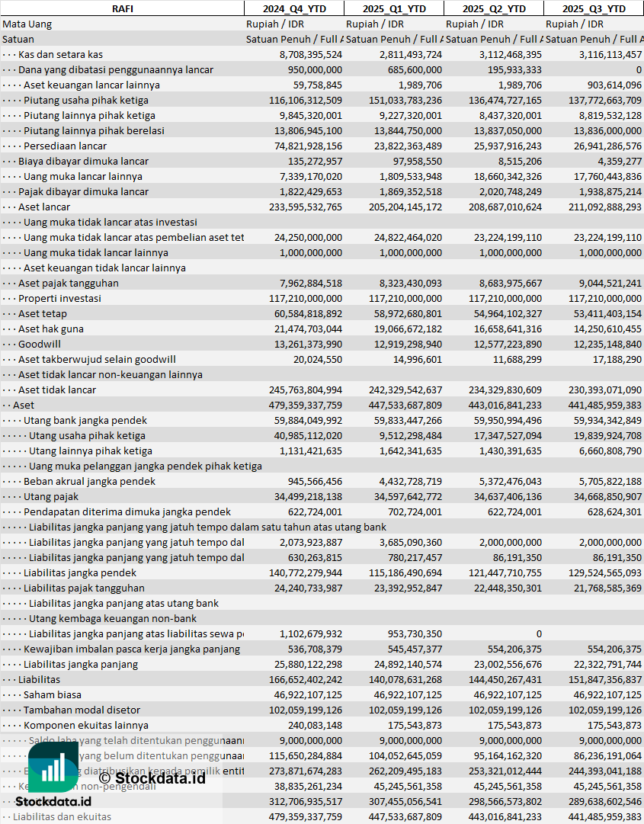Select the value 24,822,464,020
Screen dimensions: 644x824
coord(409,238)
